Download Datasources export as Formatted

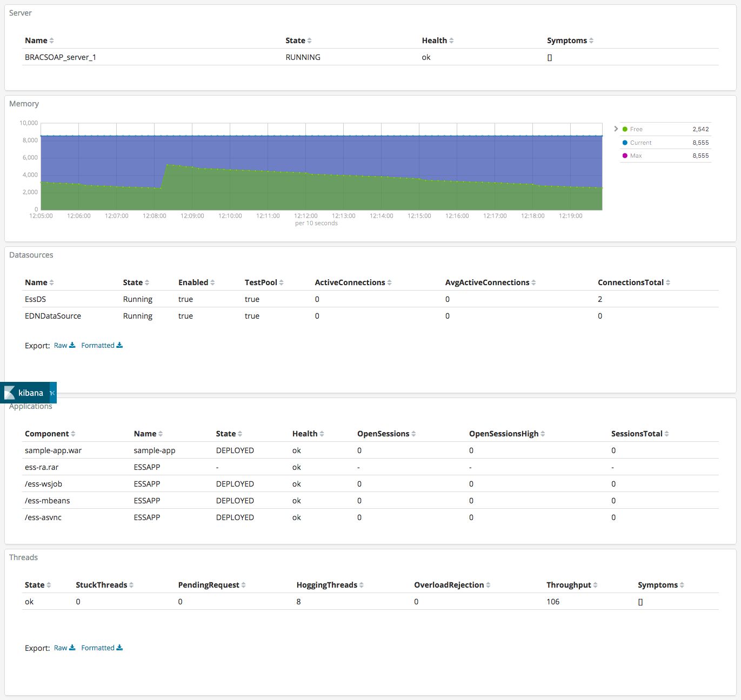click(x=102, y=345)
